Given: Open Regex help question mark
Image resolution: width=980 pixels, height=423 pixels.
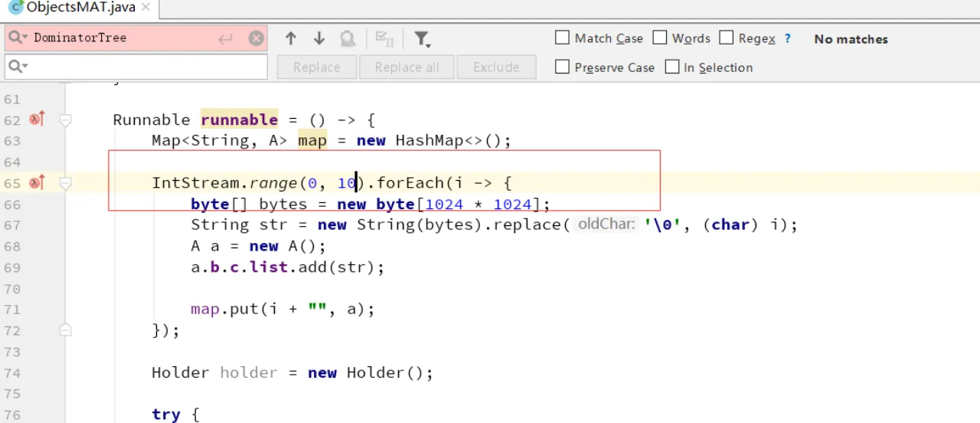Looking at the screenshot, I should point(788,38).
